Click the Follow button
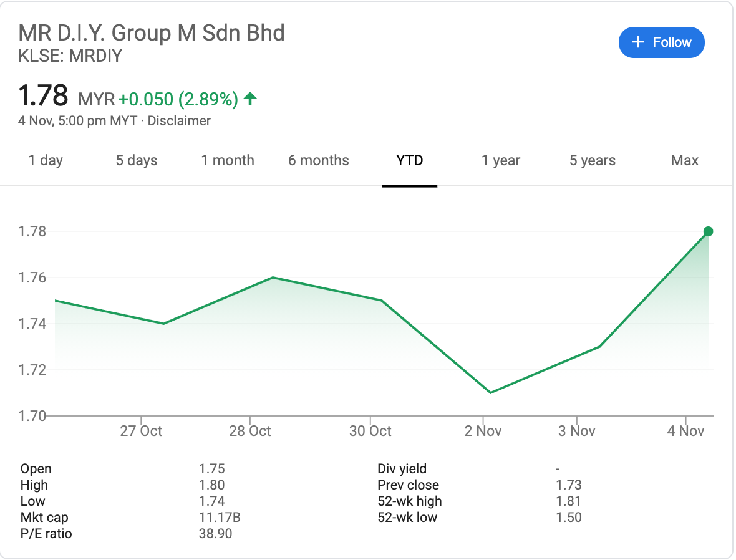 click(661, 42)
